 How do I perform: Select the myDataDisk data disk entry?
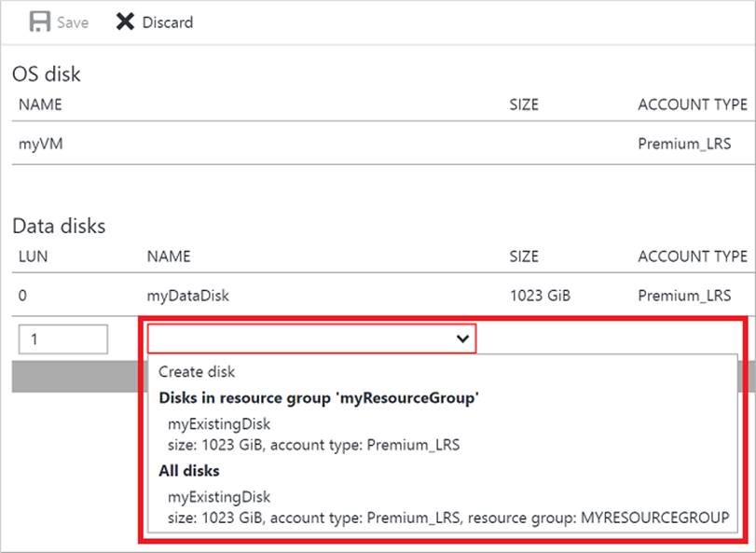tap(187, 296)
